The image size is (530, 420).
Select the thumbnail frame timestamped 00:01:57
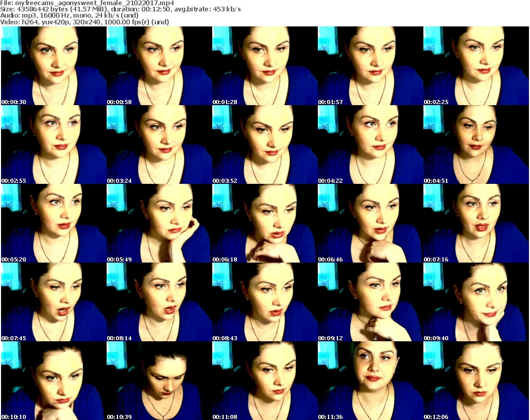[x=371, y=66]
